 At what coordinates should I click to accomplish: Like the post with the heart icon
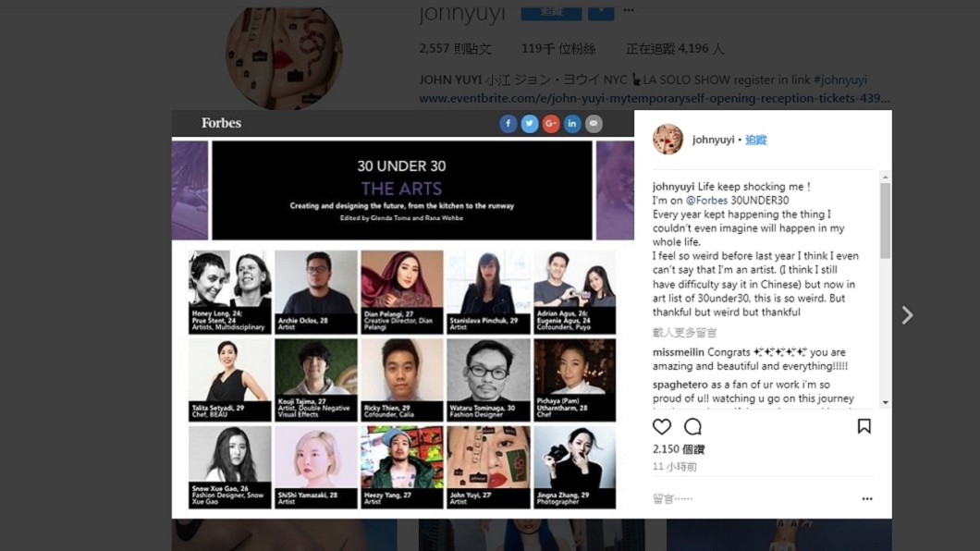click(x=662, y=427)
